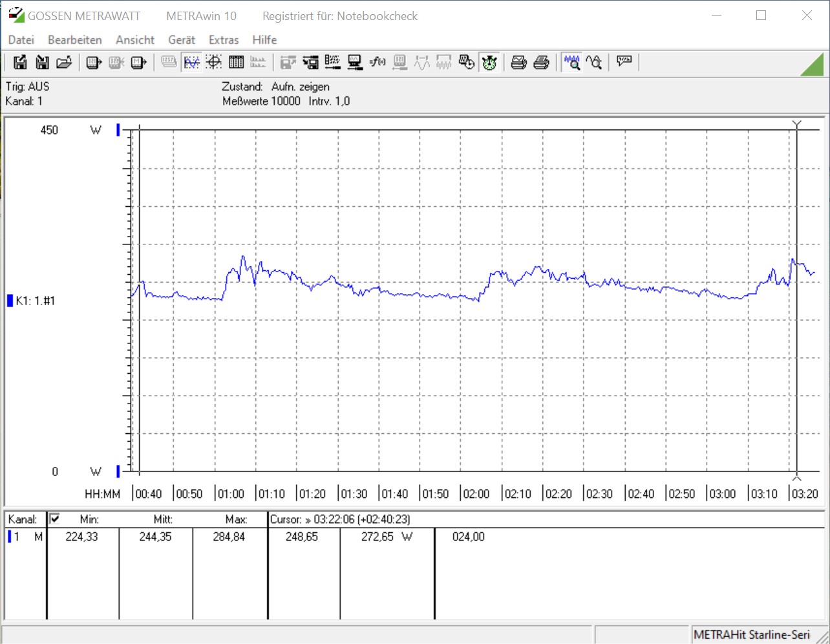Click the greyed waveform cursor-span icon
The width and height of the screenshot is (830, 644).
click(x=422, y=62)
